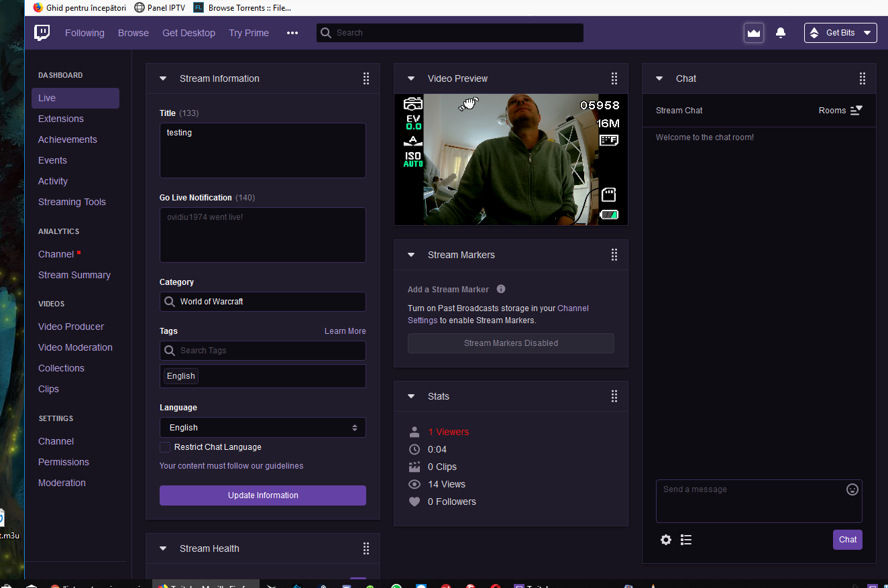Viewport: 888px width, 588px height.
Task: Follow the Learn More link beside Tags
Action: tap(345, 331)
